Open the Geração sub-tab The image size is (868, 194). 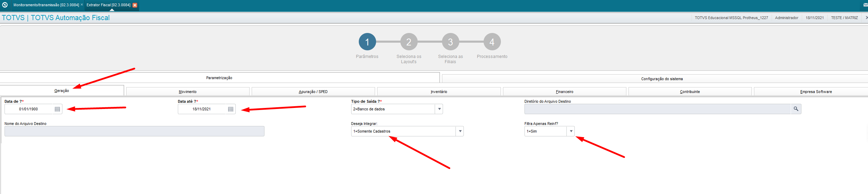tap(62, 91)
